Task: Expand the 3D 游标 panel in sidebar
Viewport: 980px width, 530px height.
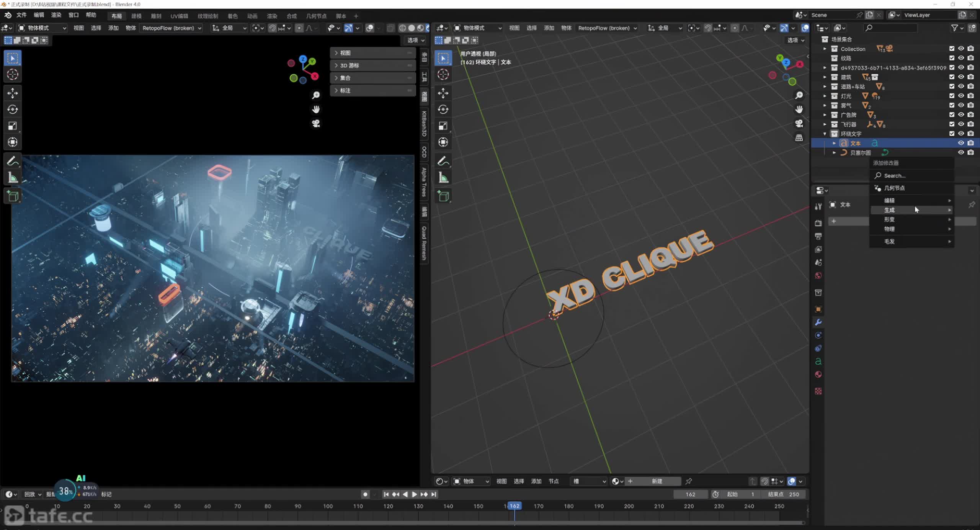Action: [372, 65]
